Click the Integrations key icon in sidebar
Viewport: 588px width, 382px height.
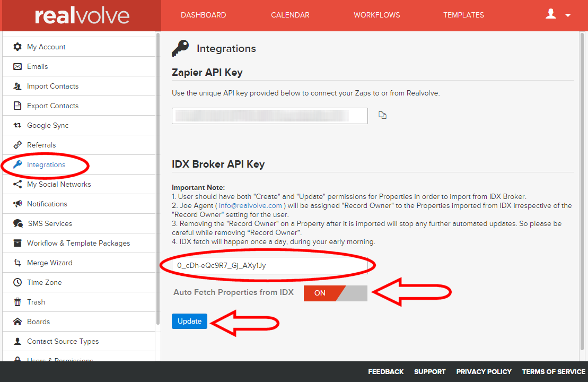tap(17, 164)
